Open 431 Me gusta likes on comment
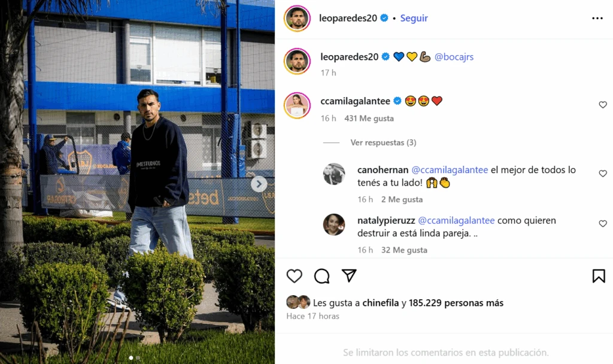Image resolution: width=613 pixels, height=364 pixels. coord(369,119)
